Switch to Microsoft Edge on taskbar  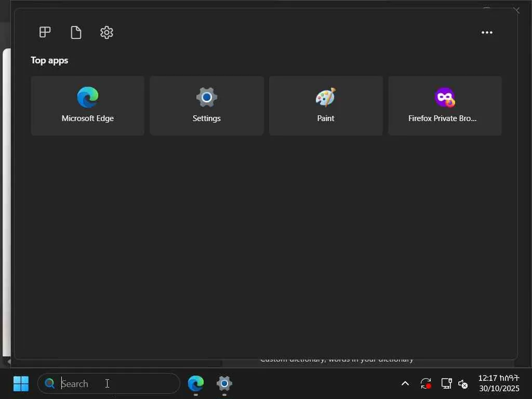[x=196, y=384]
